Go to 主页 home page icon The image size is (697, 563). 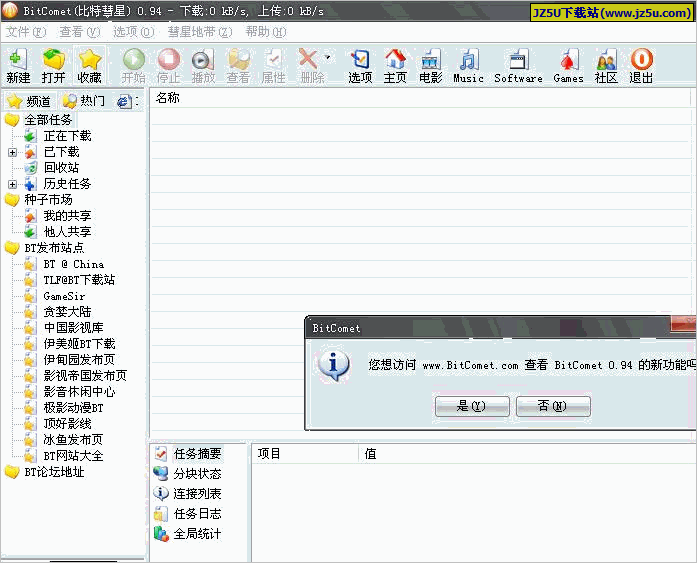395,66
